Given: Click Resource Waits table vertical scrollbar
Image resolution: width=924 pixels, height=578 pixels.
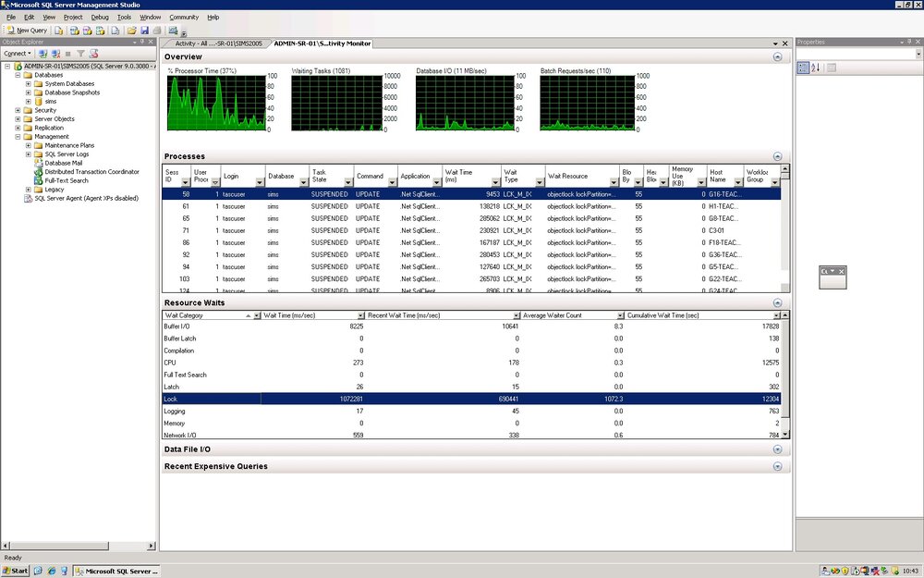Looking at the screenshot, I should tap(784, 375).
